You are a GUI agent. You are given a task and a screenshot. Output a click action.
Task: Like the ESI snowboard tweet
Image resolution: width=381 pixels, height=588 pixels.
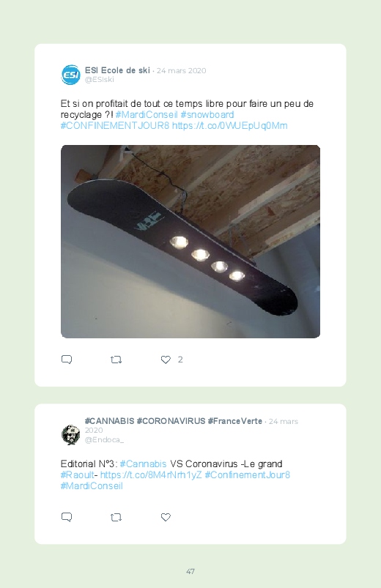pos(166,360)
